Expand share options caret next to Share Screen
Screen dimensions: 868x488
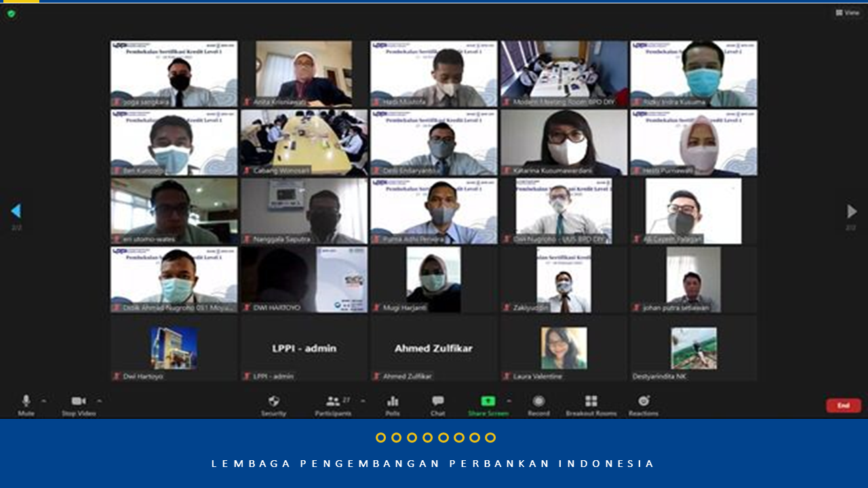[509, 401]
